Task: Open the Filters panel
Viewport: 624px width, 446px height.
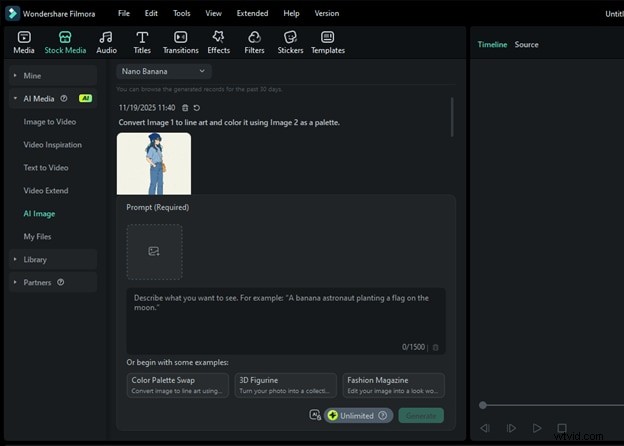Action: (254, 43)
